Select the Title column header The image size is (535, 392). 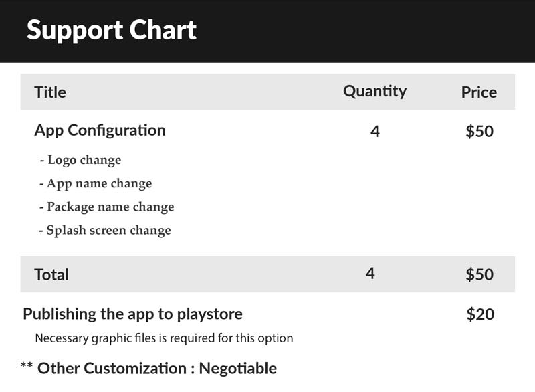click(50, 92)
